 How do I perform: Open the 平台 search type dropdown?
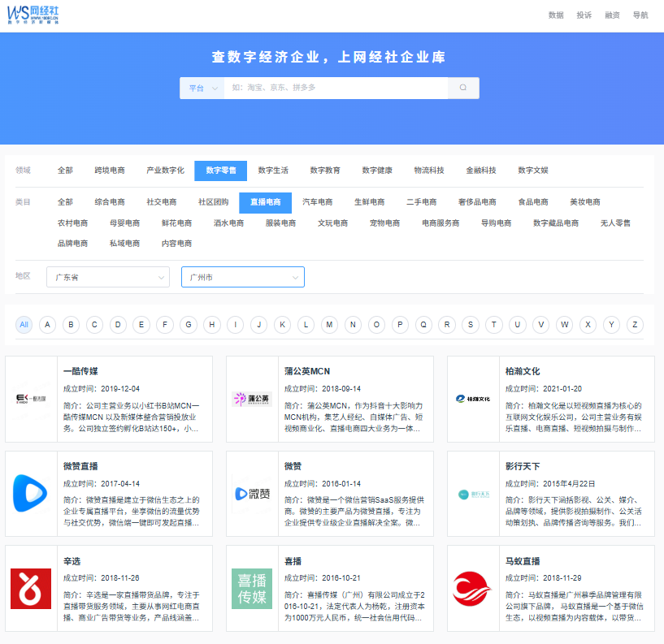point(202,88)
